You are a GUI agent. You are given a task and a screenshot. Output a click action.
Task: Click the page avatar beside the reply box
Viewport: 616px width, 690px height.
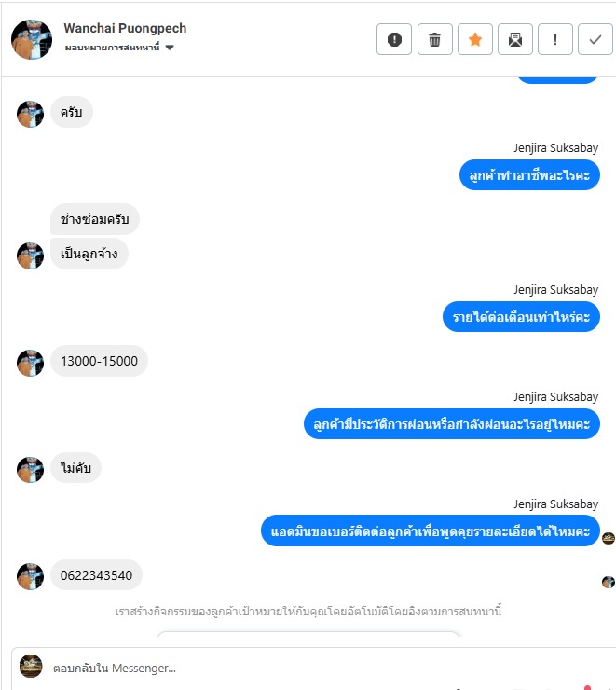(31, 667)
